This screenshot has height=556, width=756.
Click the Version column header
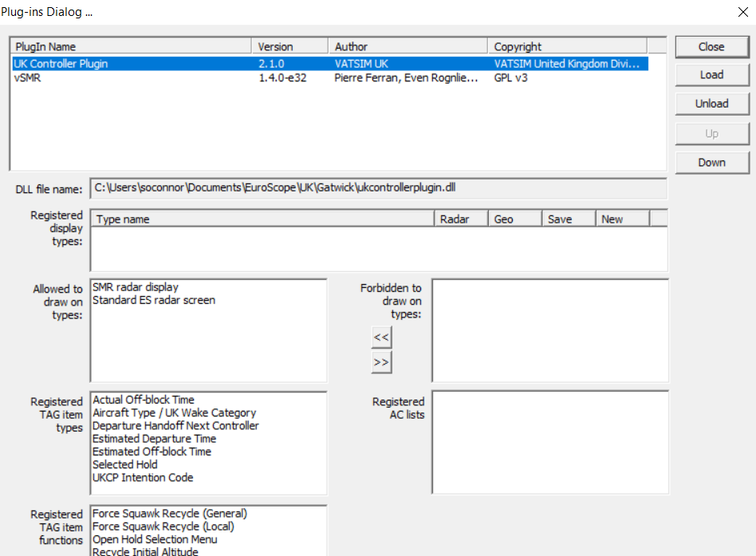click(290, 47)
